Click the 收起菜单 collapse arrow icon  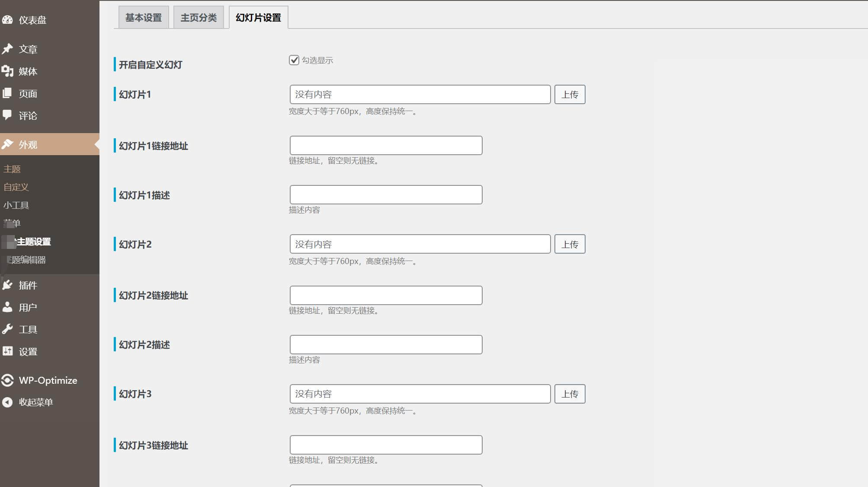[x=7, y=402]
